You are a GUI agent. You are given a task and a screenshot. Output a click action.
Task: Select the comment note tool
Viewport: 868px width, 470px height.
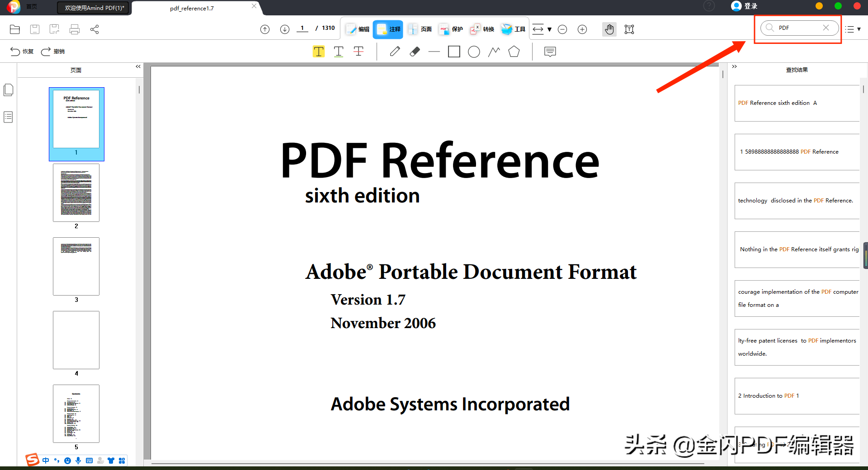[x=550, y=52]
